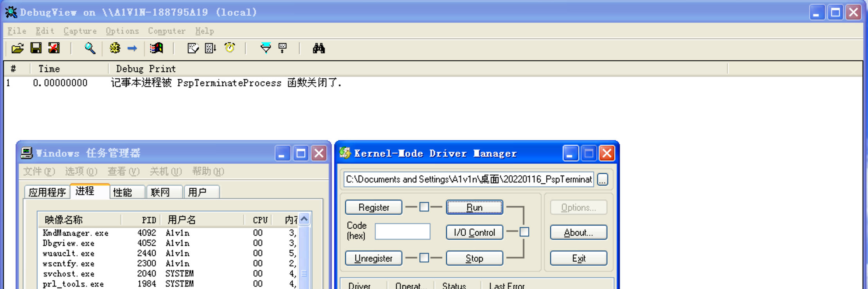The image size is (868, 289).
Task: Toggle Capture Kernel gear icon
Action: click(115, 48)
